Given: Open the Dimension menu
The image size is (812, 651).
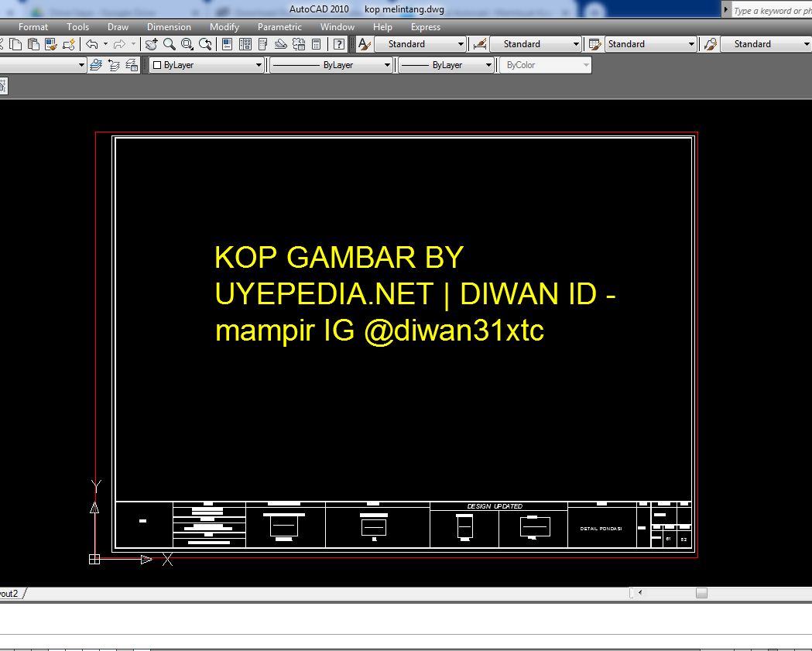Looking at the screenshot, I should tap(169, 27).
